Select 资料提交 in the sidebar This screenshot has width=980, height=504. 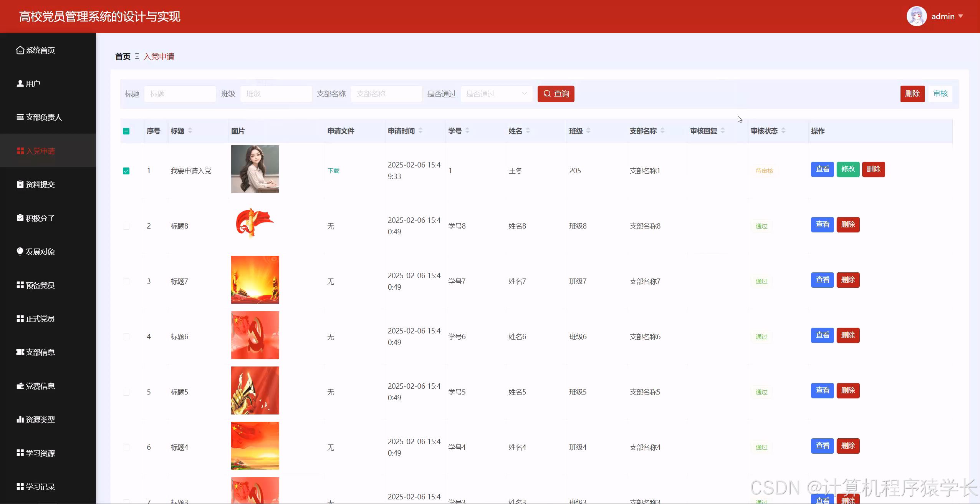point(40,184)
